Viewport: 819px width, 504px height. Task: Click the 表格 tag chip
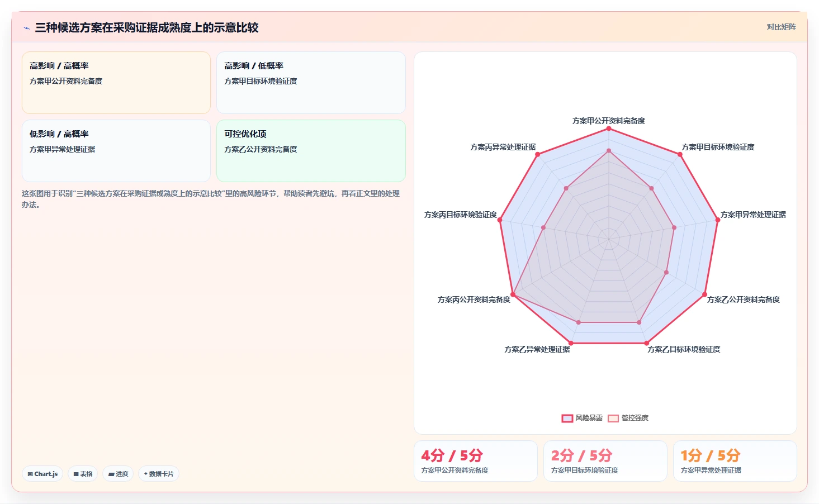(x=83, y=474)
